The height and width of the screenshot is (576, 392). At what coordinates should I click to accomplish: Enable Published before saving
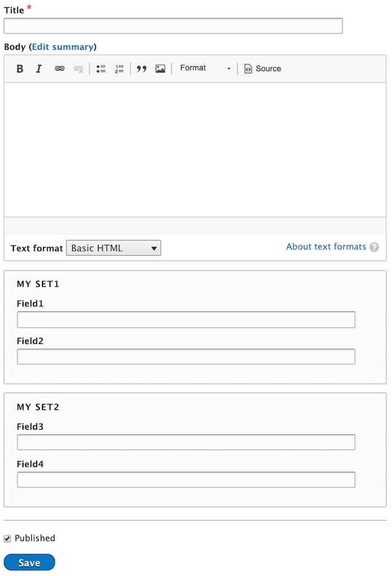[7, 538]
